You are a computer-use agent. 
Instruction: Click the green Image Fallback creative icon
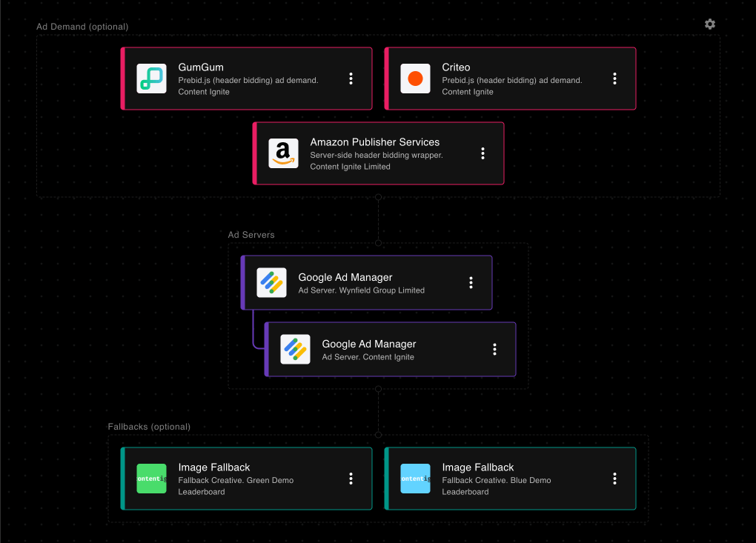151,478
